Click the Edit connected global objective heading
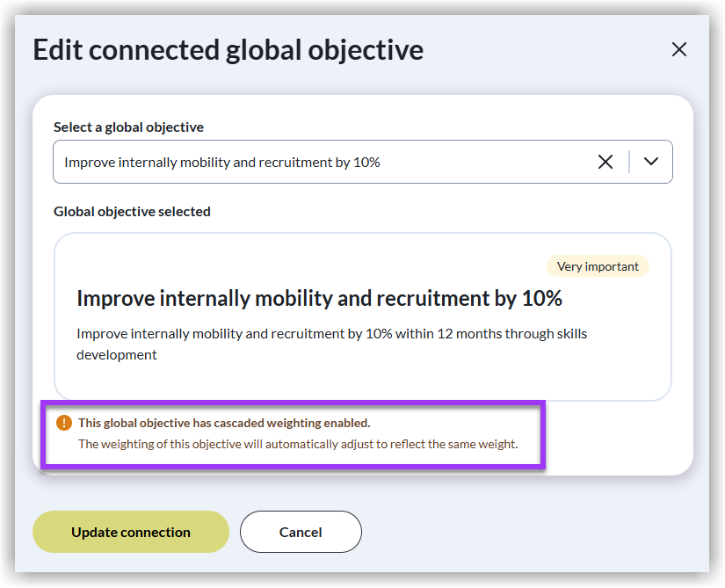Screen dimensions: 725x588 (228, 50)
